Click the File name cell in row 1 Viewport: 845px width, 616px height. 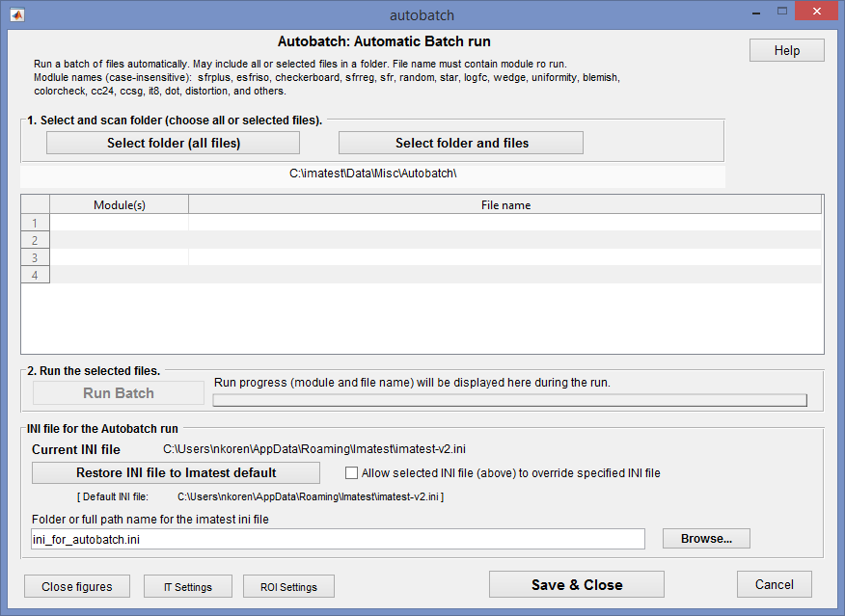point(504,223)
